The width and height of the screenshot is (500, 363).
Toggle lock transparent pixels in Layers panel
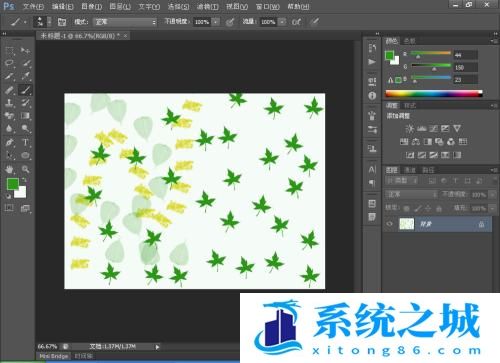pos(406,209)
